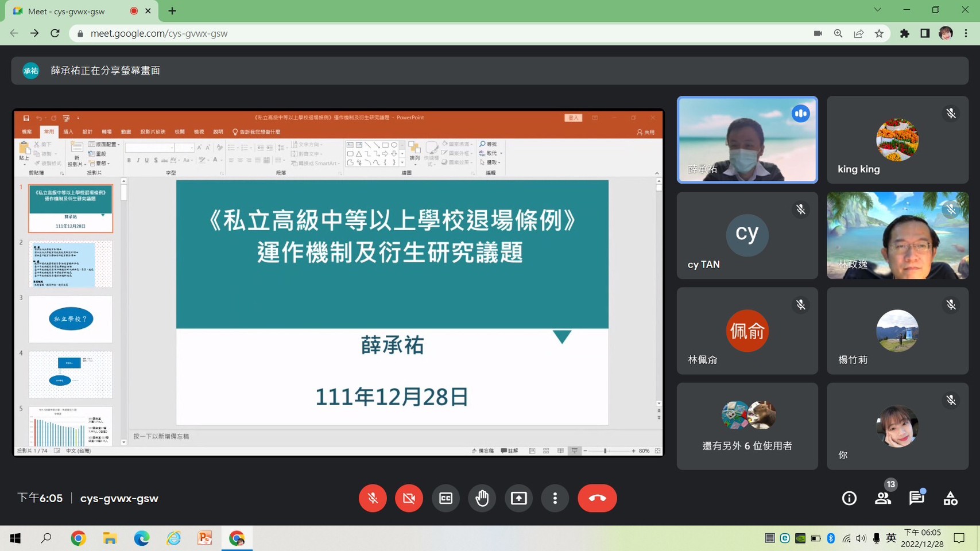The image size is (980, 551).
Task: Bookmark this page with the star icon
Action: click(x=879, y=33)
